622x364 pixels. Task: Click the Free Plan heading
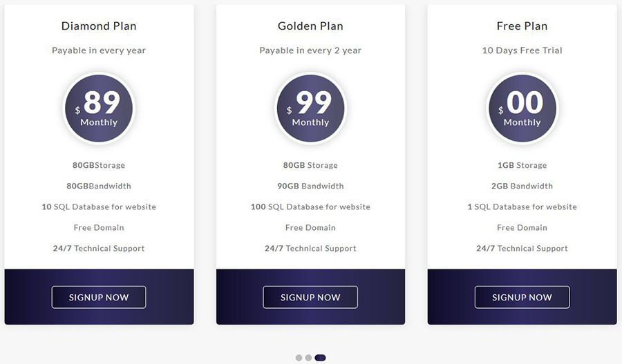pos(522,26)
